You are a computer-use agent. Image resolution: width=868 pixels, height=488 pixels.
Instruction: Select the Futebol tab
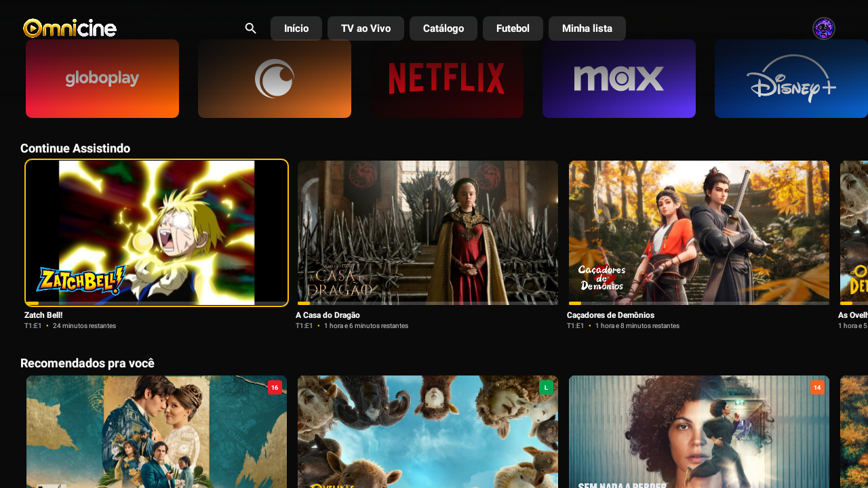click(513, 28)
